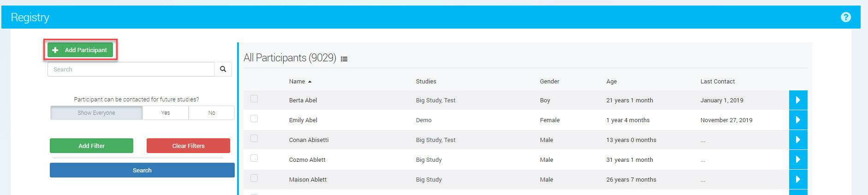Viewport: 868px width, 195px height.
Task: Choose No for future contact filter
Action: [212, 113]
